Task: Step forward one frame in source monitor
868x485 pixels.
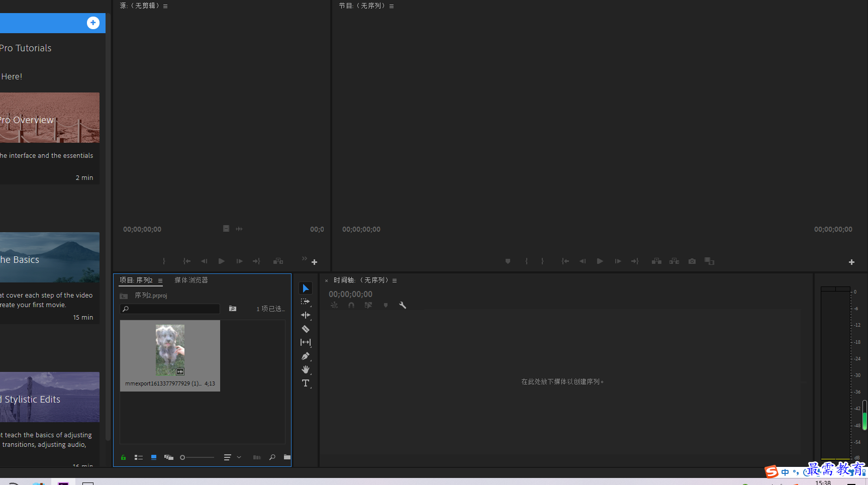Action: [x=239, y=261]
